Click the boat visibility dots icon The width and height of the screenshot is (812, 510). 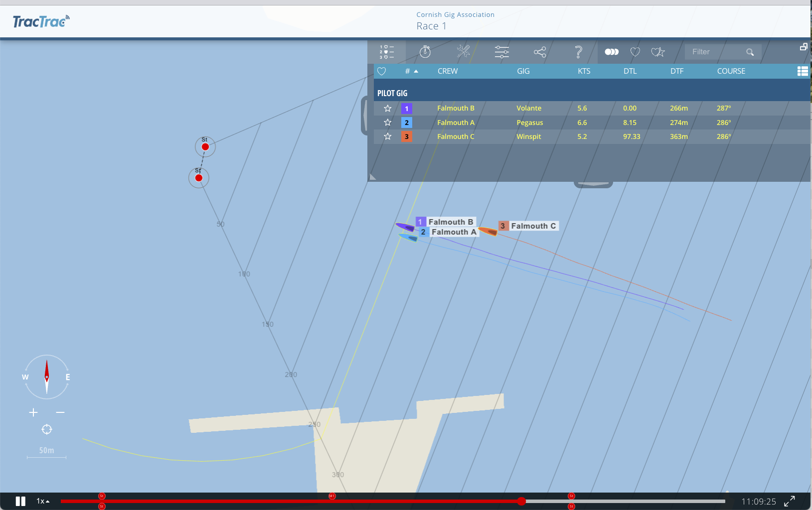pos(612,52)
